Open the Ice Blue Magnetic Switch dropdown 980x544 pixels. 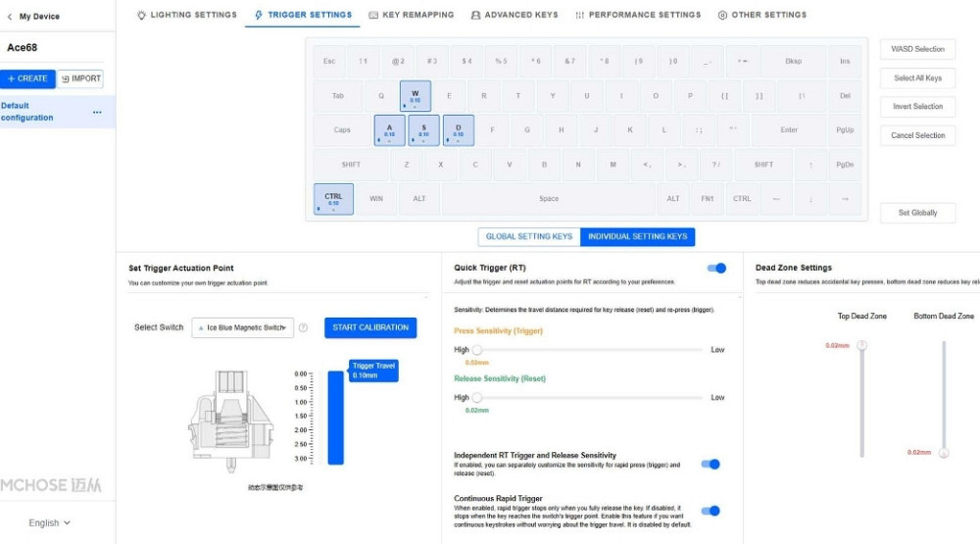[x=242, y=327]
